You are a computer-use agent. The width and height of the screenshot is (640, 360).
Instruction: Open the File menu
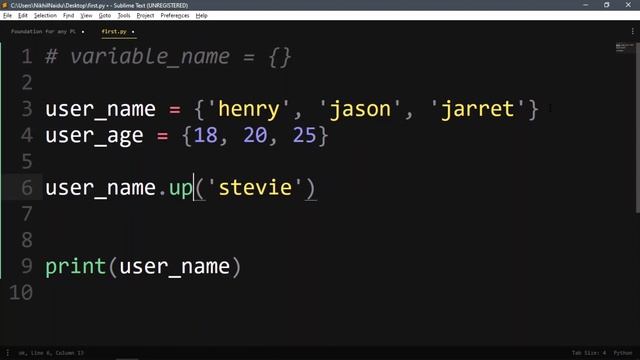click(7, 16)
